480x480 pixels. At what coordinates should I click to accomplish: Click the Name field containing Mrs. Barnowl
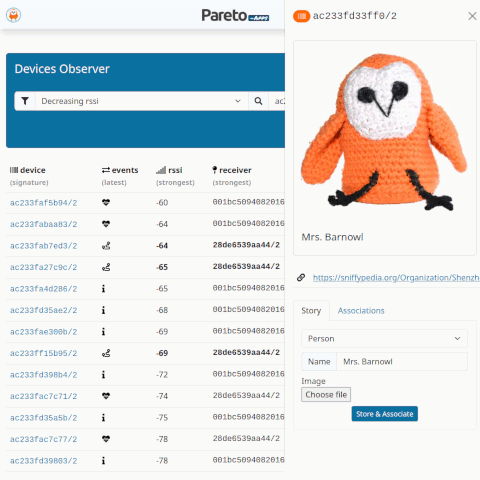(402, 362)
